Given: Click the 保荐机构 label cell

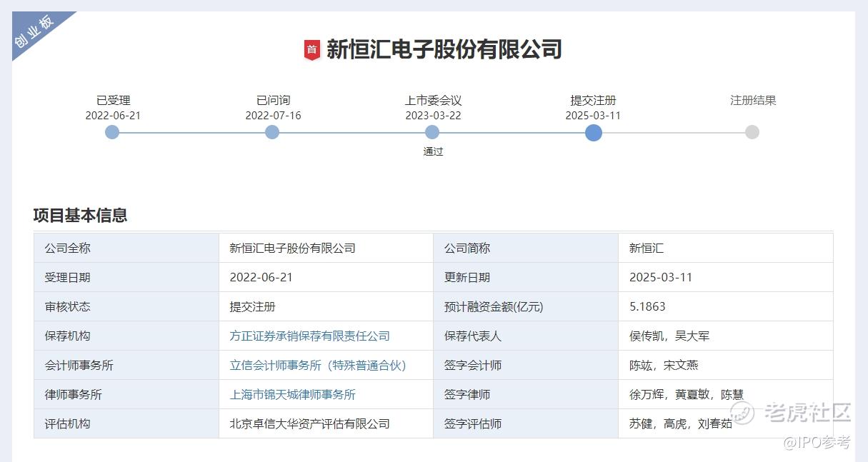Looking at the screenshot, I should [126, 336].
